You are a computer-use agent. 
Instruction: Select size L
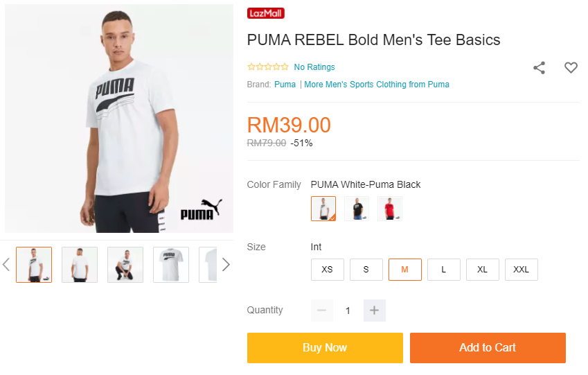pos(444,270)
